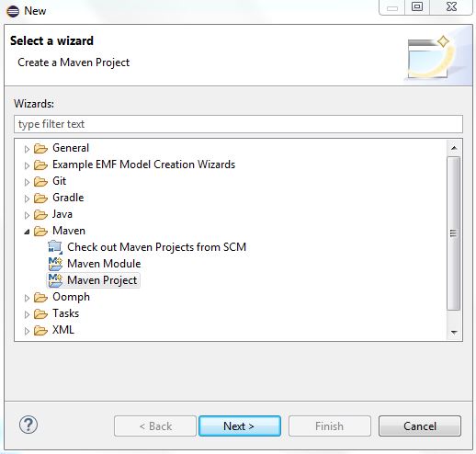Click the Tasks folder icon

click(x=40, y=313)
